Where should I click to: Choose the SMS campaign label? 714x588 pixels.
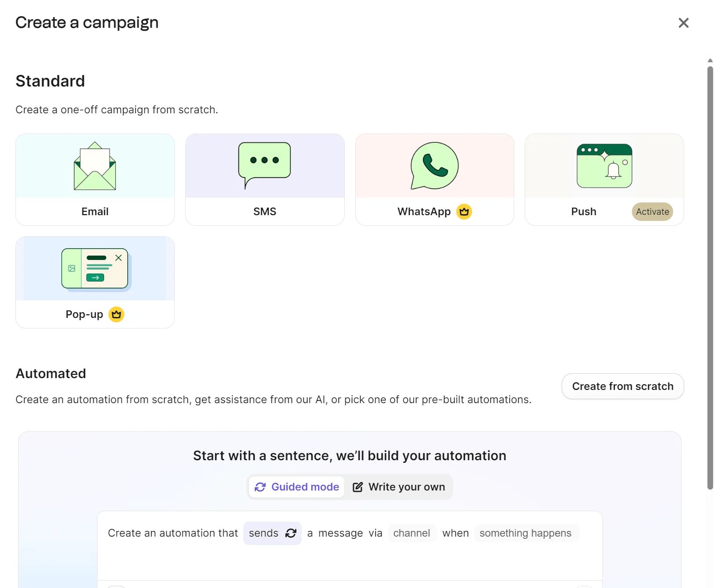[x=264, y=212]
